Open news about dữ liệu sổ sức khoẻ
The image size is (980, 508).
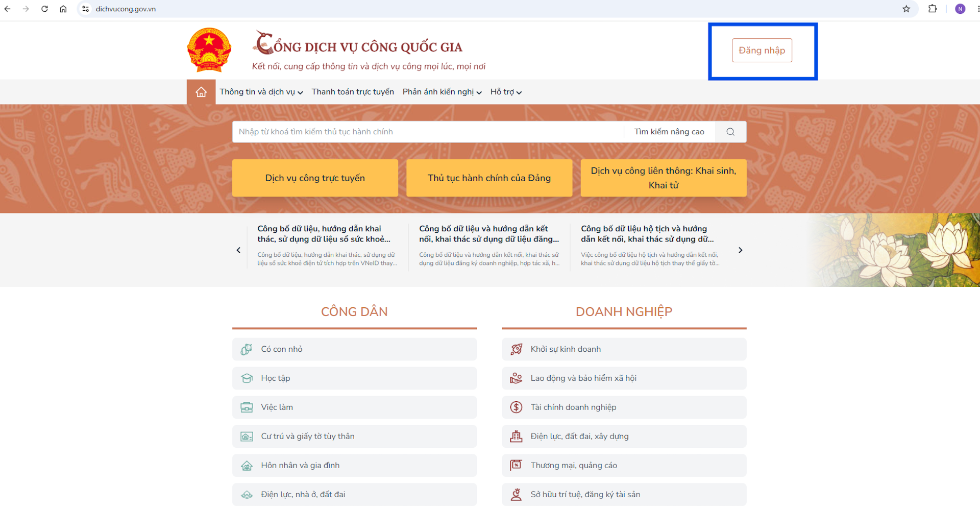(327, 246)
